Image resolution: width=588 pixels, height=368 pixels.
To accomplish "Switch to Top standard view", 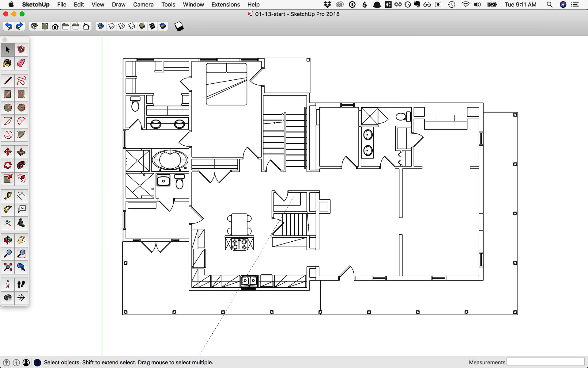I will pos(45,26).
